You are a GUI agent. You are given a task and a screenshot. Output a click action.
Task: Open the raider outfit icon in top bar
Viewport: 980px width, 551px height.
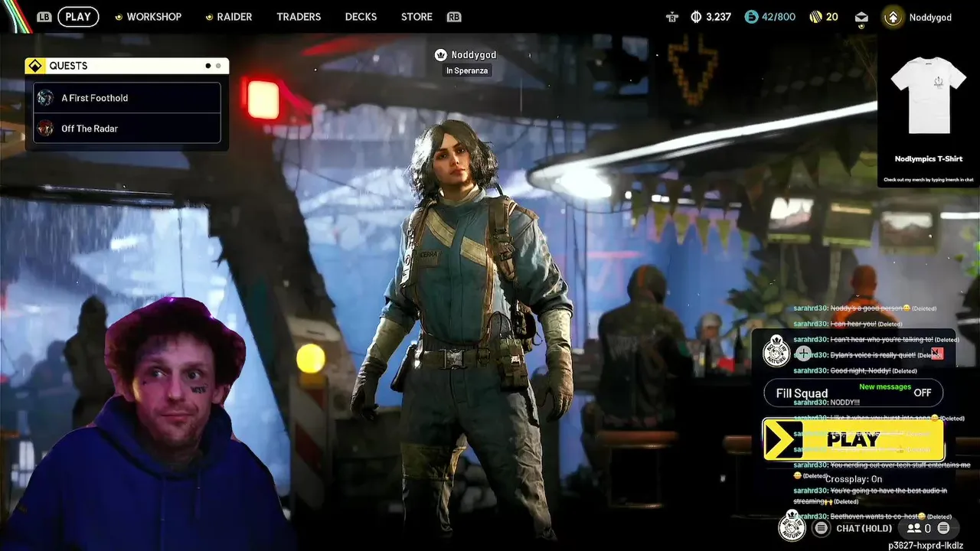(672, 17)
